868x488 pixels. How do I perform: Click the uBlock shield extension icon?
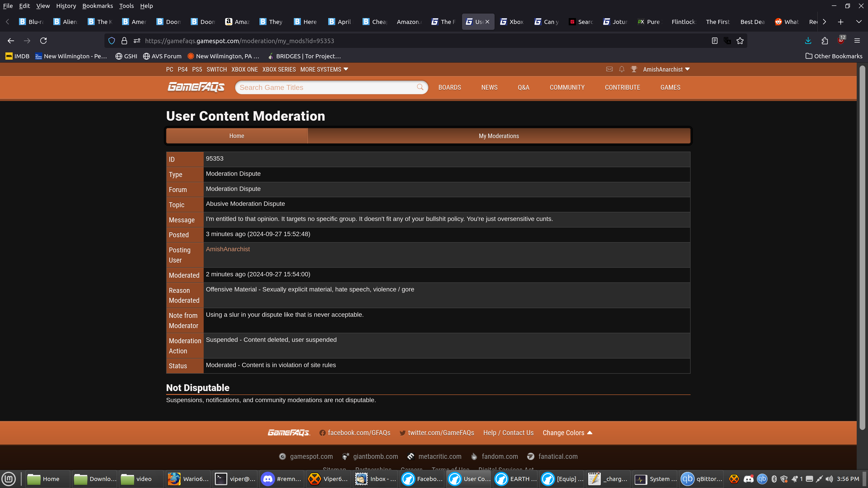[x=841, y=41]
